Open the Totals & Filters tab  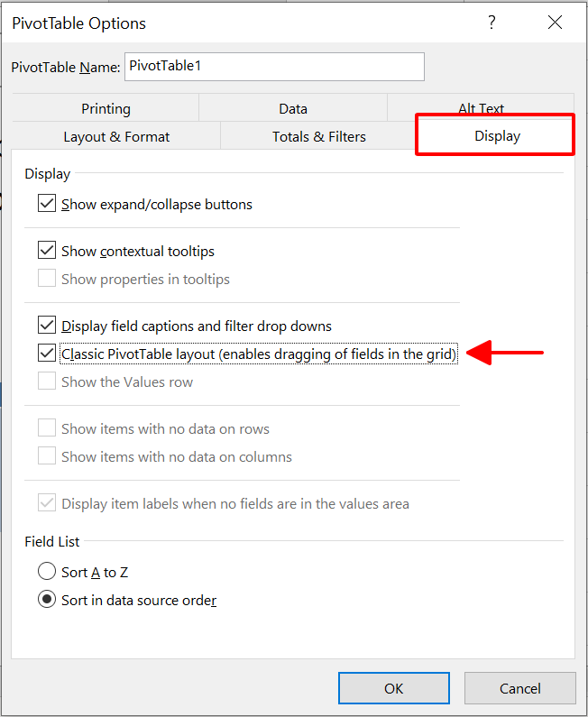pos(318,136)
